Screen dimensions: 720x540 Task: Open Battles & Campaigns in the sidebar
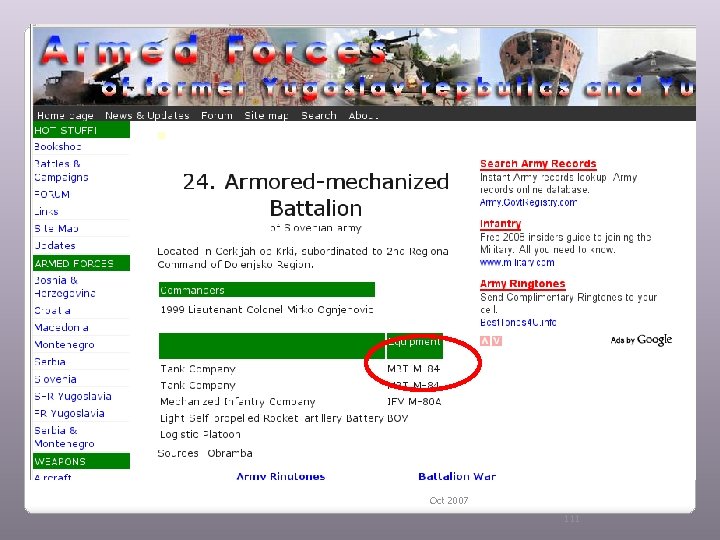coord(62,170)
